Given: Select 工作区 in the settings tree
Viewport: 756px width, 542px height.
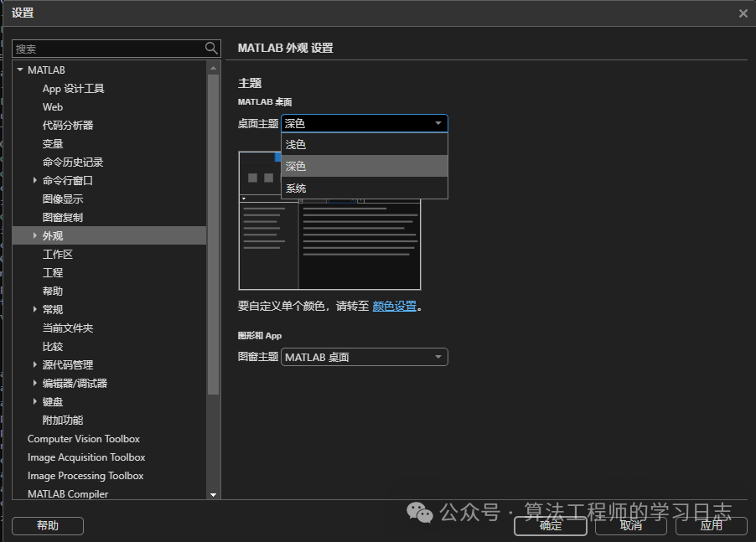Looking at the screenshot, I should [x=58, y=255].
